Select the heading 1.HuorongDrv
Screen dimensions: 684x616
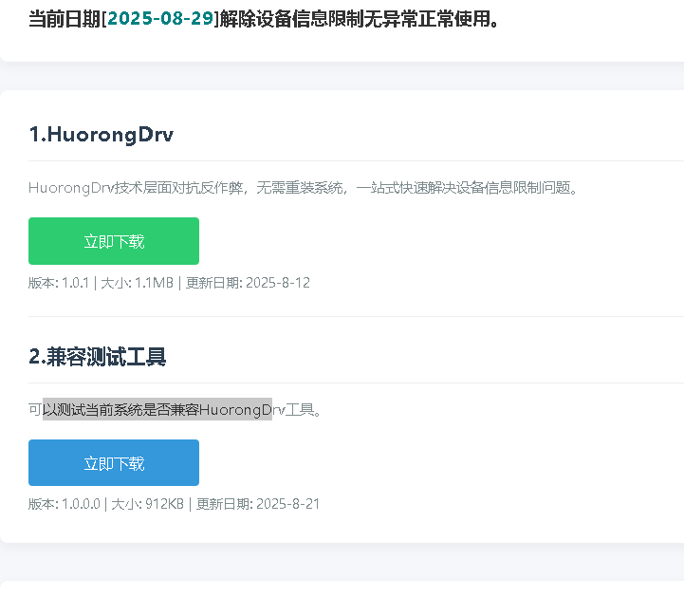(102, 135)
